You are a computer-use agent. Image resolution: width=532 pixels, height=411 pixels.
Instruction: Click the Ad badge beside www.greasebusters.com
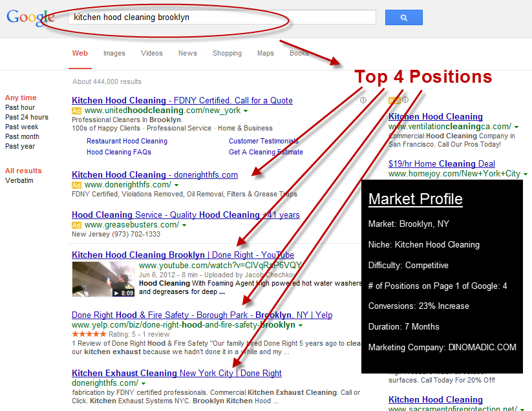point(76,226)
